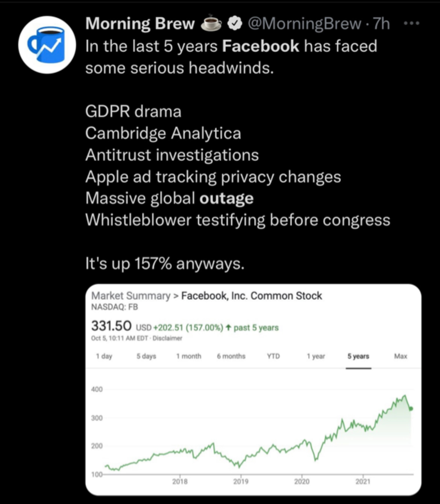Select the 5 days range tab

pyautogui.click(x=146, y=356)
